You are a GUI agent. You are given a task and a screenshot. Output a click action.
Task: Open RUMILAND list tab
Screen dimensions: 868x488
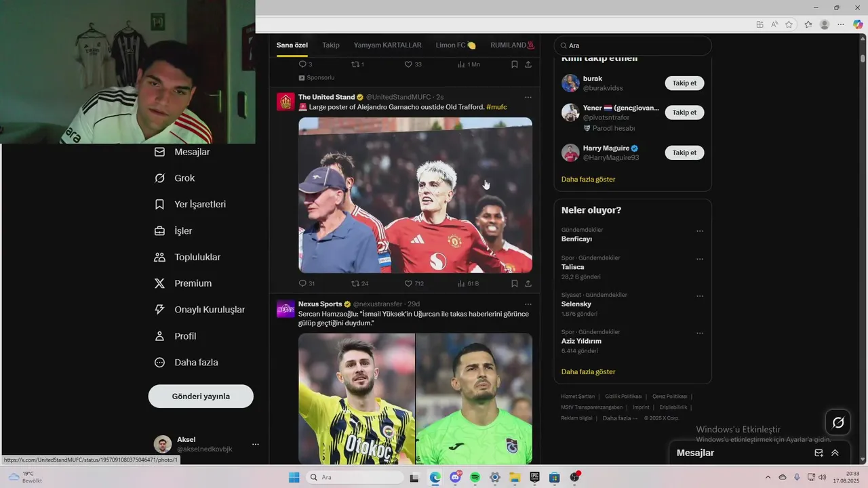point(512,45)
